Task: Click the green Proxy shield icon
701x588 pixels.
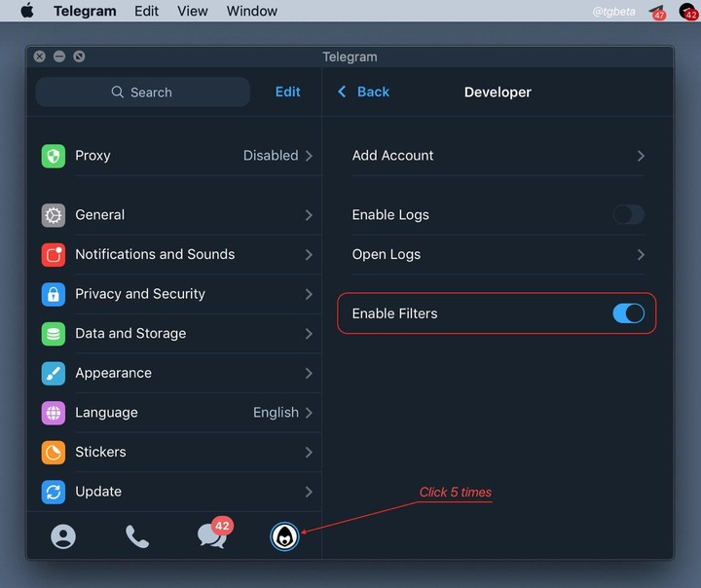Action: [54, 156]
